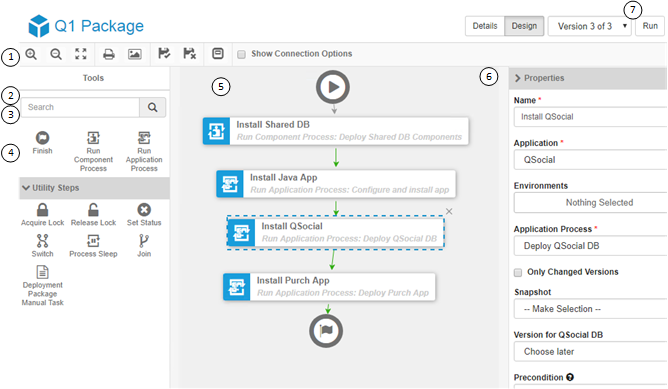Select the Install QSocial step
The height and width of the screenshot is (389, 668).
(335, 233)
